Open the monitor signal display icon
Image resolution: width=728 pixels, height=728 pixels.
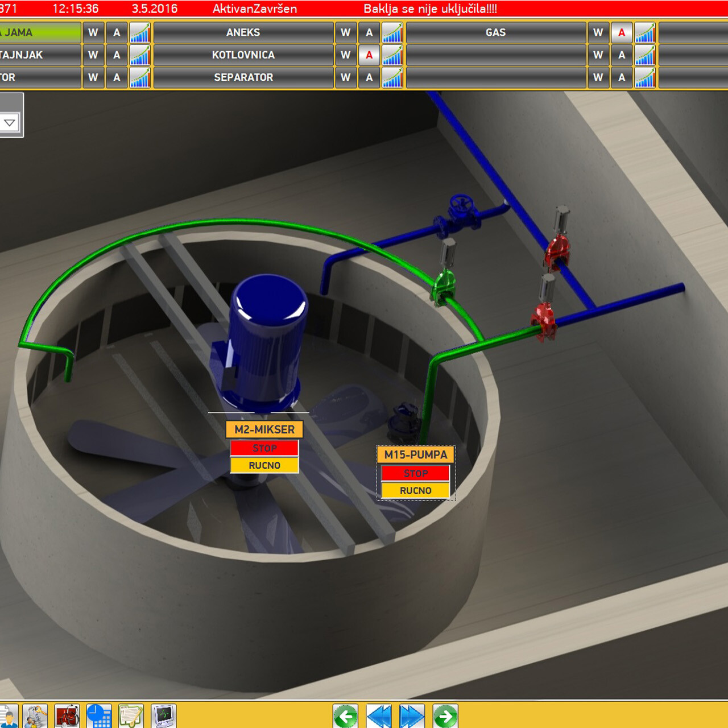(164, 716)
